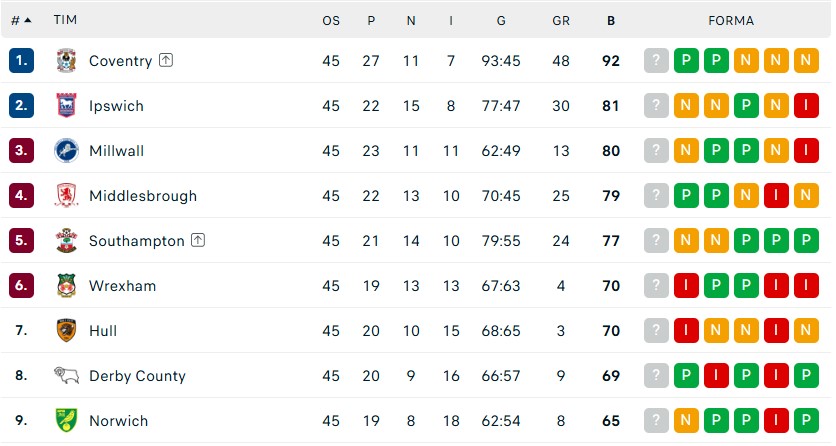Click Ipswich's red I form badge
836x446 pixels.
[806, 106]
